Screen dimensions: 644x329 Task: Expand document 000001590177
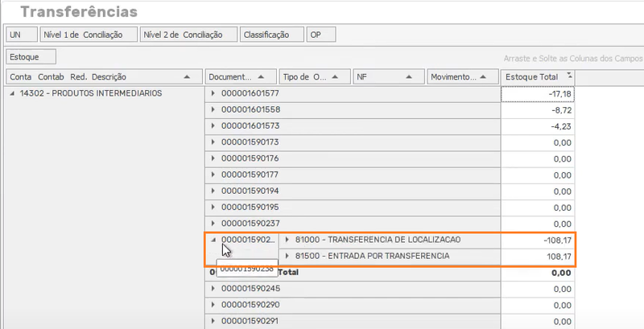(x=213, y=175)
